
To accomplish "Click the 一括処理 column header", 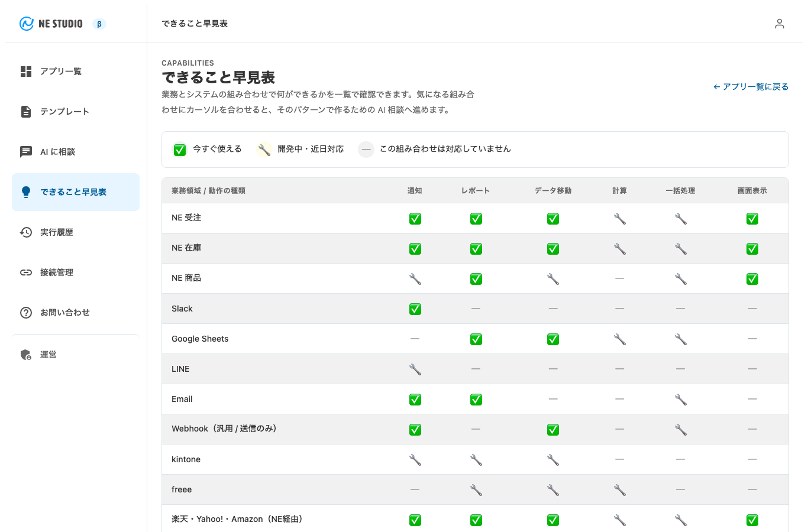I will pos(681,191).
